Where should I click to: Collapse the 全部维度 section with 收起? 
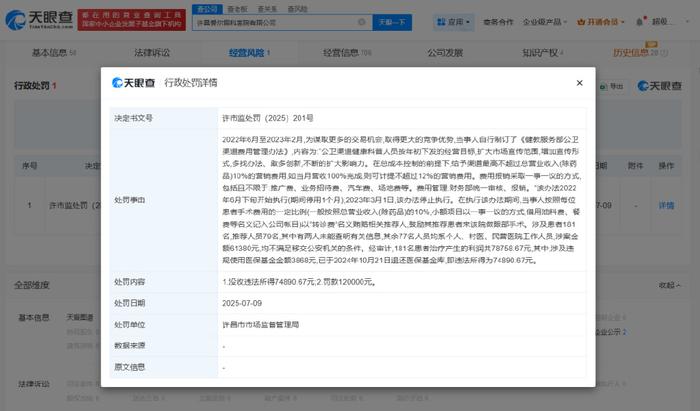coord(669,285)
